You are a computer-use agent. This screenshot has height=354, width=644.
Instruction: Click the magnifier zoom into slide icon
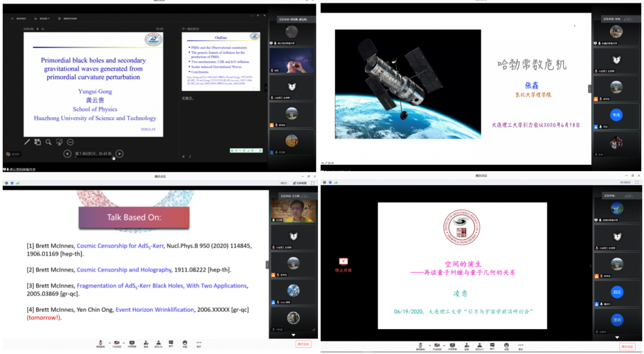pos(48,142)
